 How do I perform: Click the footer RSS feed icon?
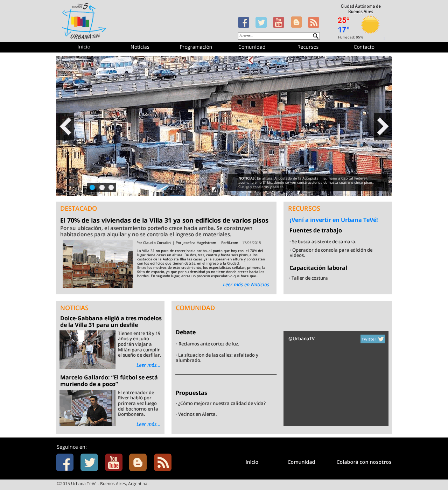pos(163,462)
